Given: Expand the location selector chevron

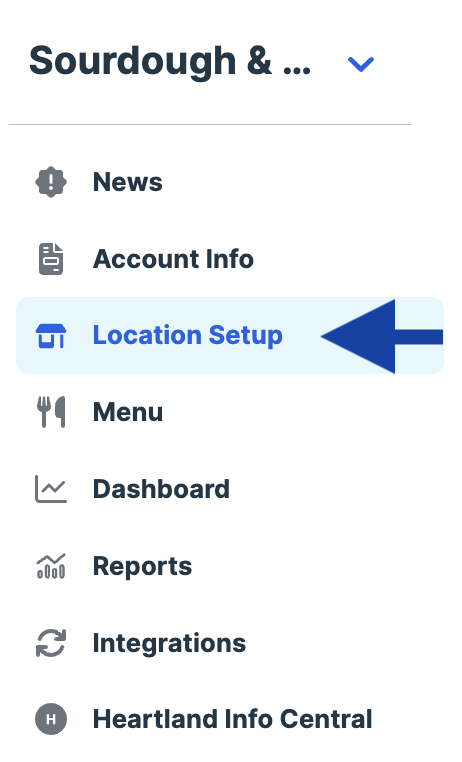Looking at the screenshot, I should (361, 64).
